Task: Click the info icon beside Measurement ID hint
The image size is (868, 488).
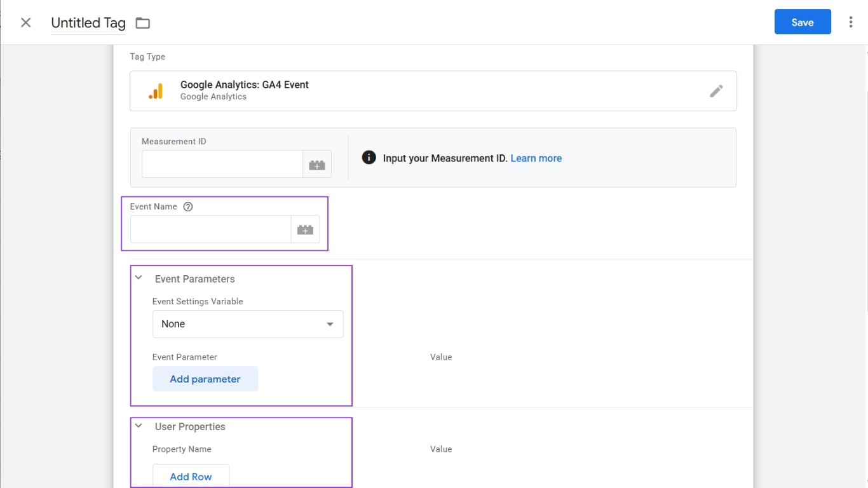Action: (369, 157)
